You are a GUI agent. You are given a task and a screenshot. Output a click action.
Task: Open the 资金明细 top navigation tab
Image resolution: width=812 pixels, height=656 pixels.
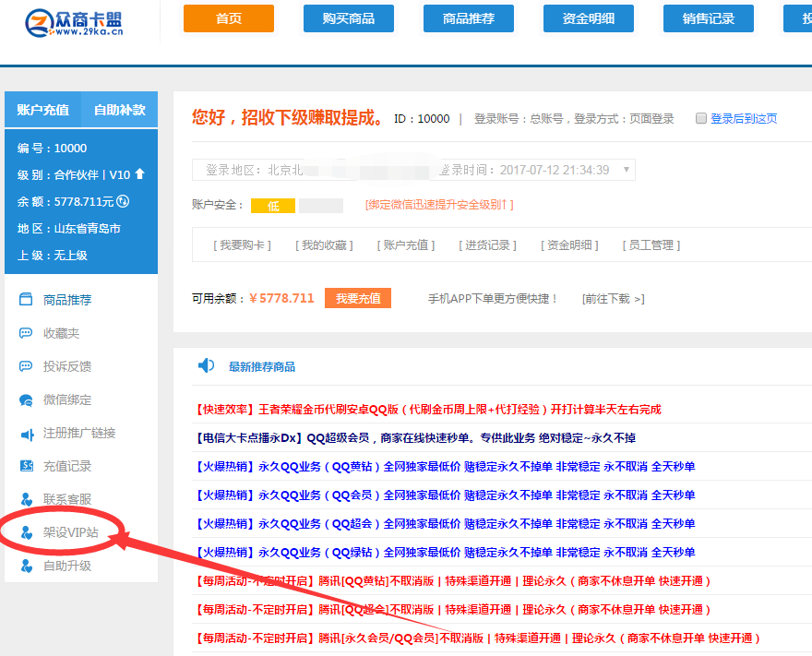589,18
